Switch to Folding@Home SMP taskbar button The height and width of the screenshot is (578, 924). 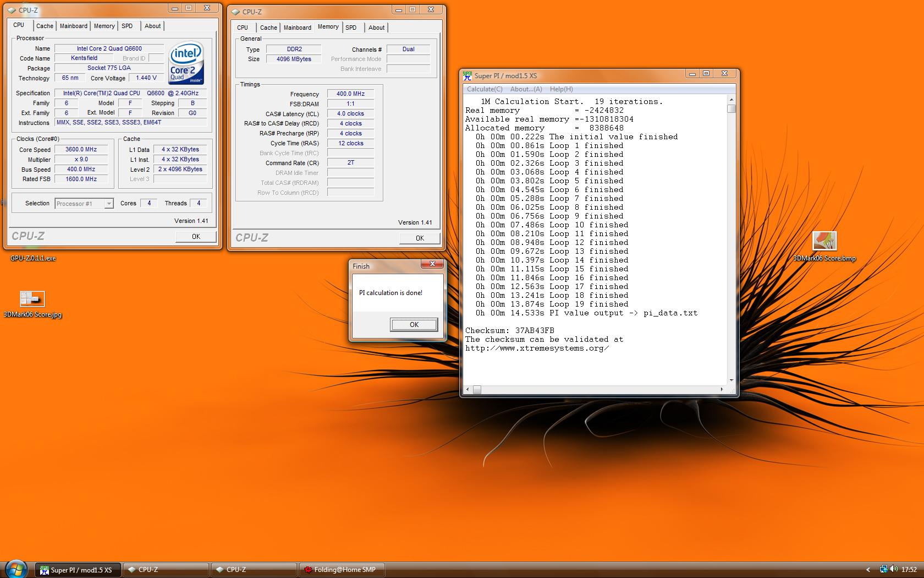point(342,570)
